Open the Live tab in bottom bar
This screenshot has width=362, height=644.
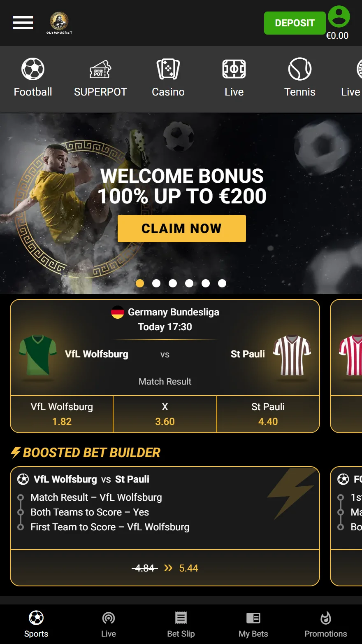(109, 624)
